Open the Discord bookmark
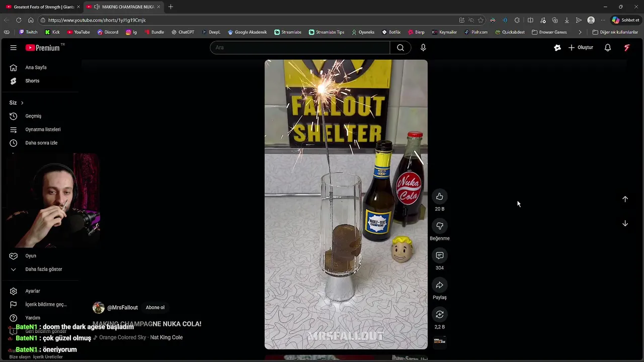This screenshot has width=644, height=362. pos(108,32)
